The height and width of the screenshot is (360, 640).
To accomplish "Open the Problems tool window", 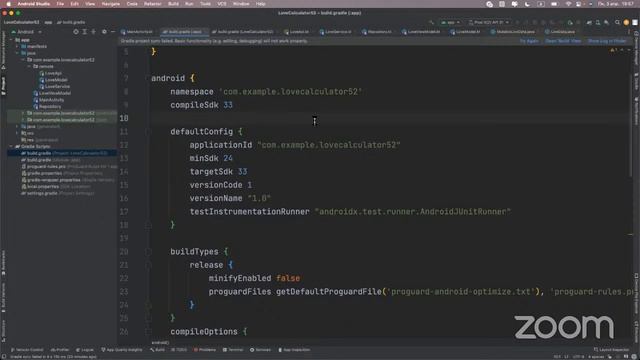I will [204, 350].
